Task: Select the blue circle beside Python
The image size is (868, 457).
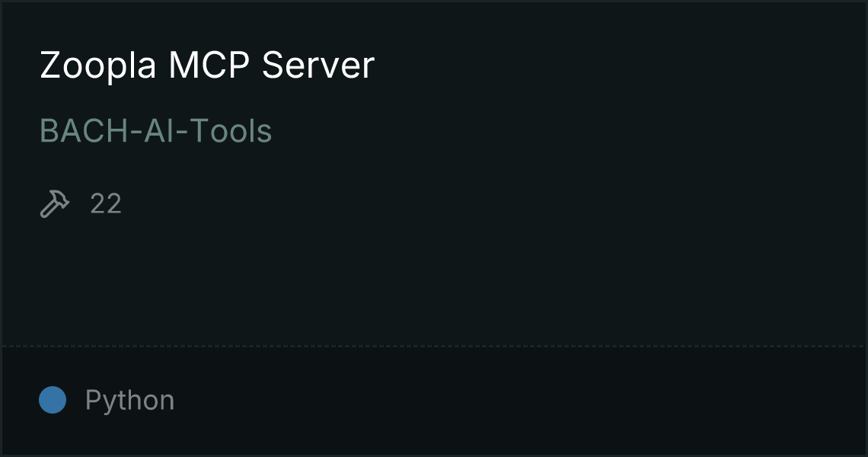Action: 53,400
